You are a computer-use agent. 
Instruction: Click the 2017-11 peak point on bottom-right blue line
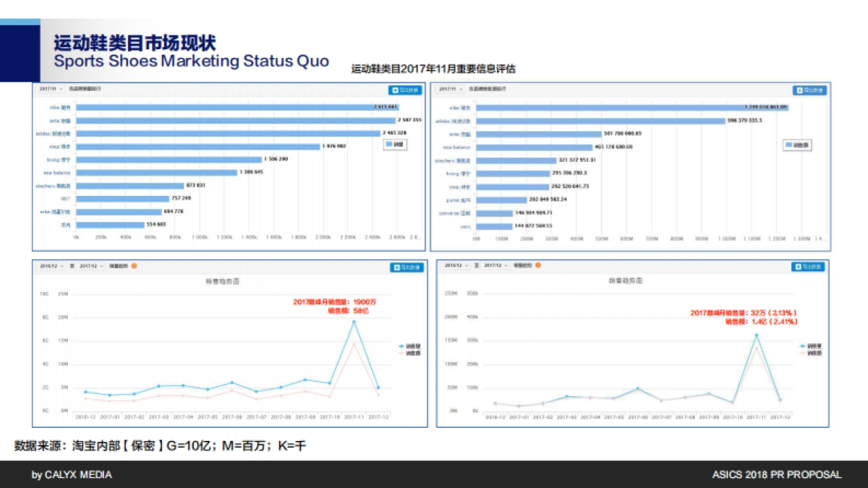coord(757,335)
